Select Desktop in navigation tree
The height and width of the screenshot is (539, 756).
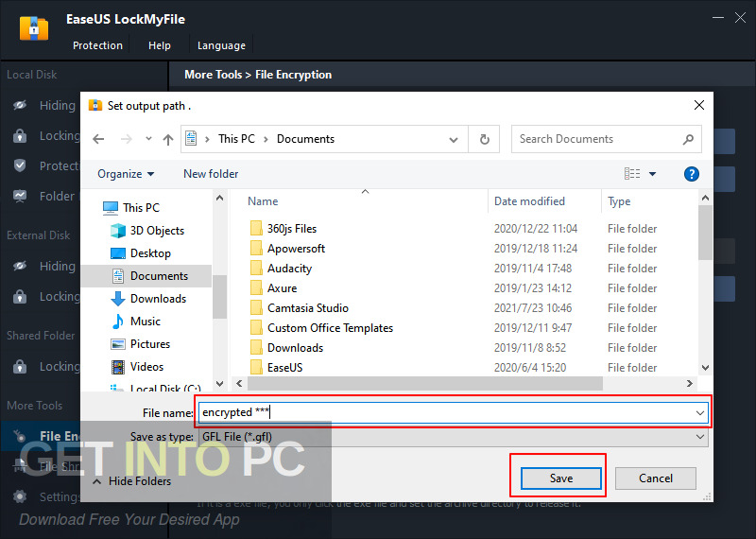click(x=141, y=252)
